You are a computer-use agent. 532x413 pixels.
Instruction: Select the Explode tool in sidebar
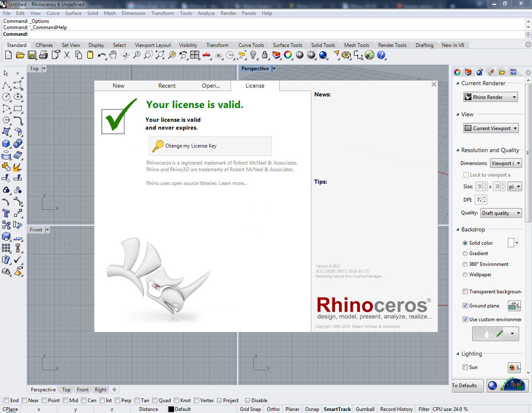(17, 167)
